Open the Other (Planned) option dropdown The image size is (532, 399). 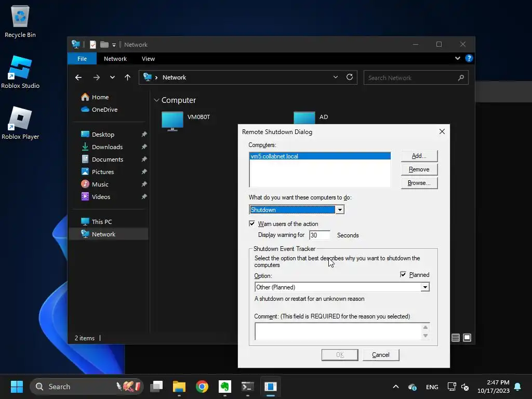[x=425, y=287]
